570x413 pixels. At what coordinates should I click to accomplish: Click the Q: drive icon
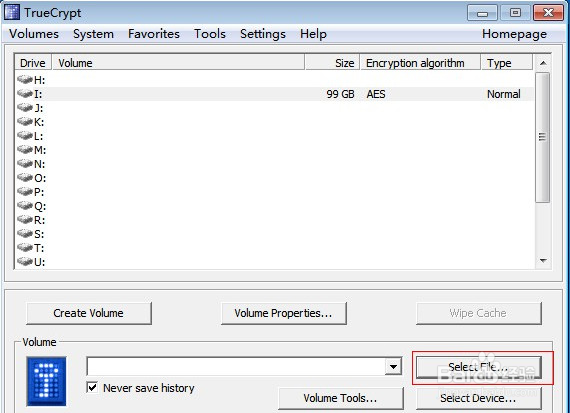[x=25, y=206]
